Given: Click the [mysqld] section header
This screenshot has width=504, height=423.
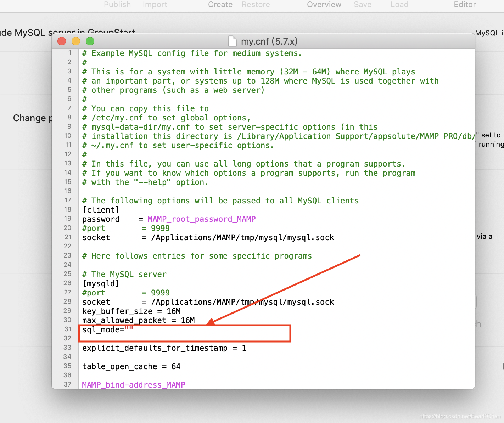Looking at the screenshot, I should tap(101, 284).
